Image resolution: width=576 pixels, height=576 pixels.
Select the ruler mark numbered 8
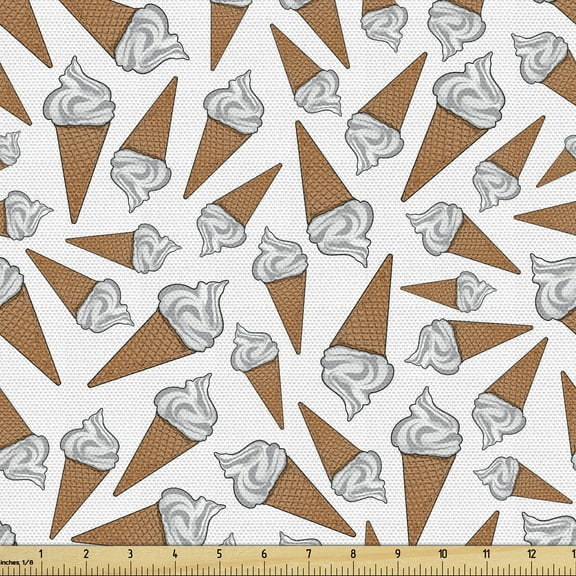coord(353,554)
